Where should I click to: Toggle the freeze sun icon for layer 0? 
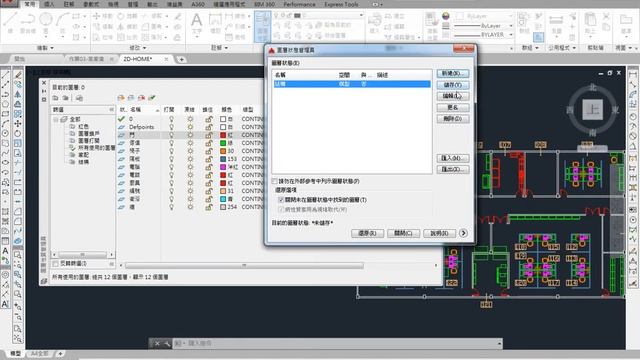tap(190, 119)
